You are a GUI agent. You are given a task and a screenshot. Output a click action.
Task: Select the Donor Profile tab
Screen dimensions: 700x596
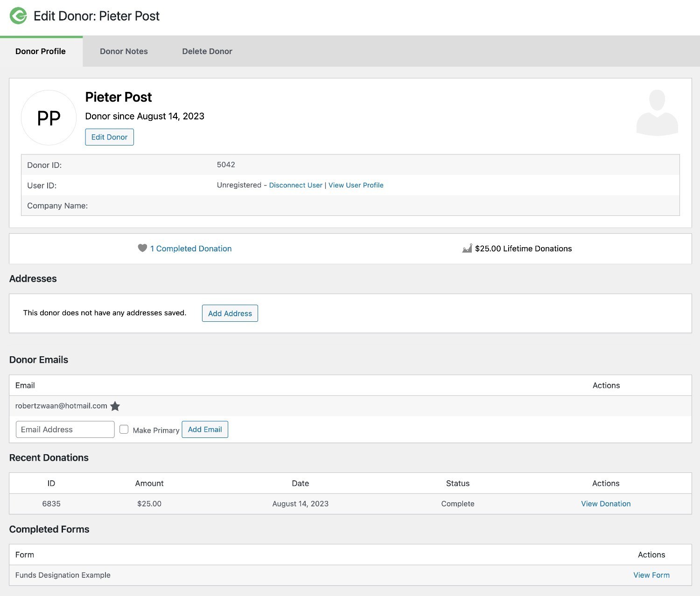point(41,51)
